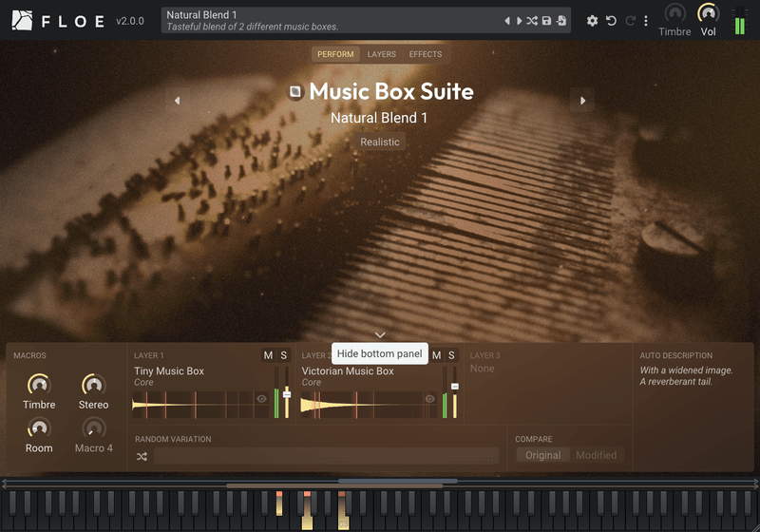Click the Music Box Suite title

[391, 91]
